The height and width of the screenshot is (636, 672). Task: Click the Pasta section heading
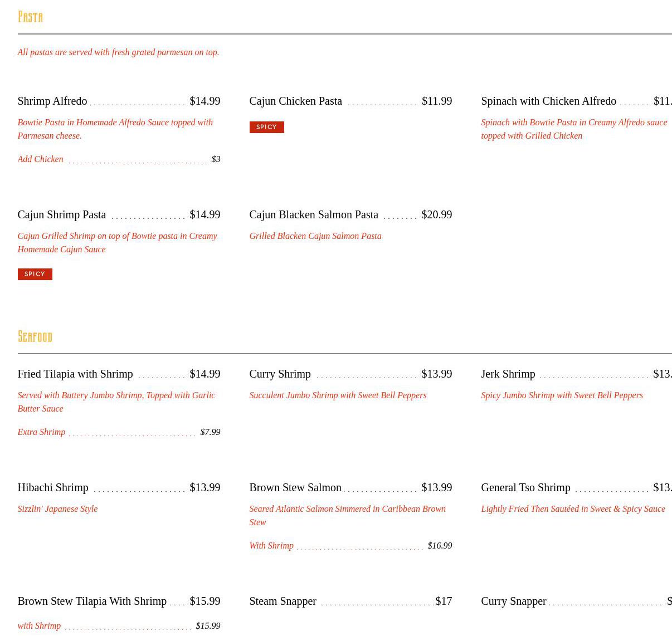pos(30,17)
